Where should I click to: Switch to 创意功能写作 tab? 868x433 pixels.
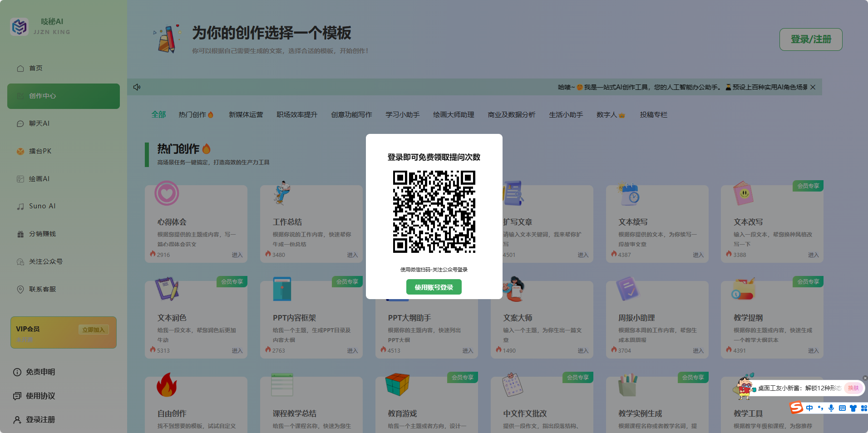coord(351,115)
